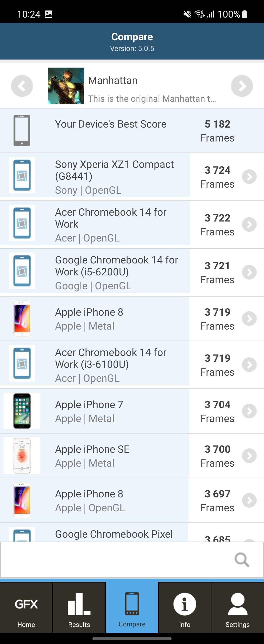
Task: Tap the search magnifier icon
Action: tap(242, 560)
